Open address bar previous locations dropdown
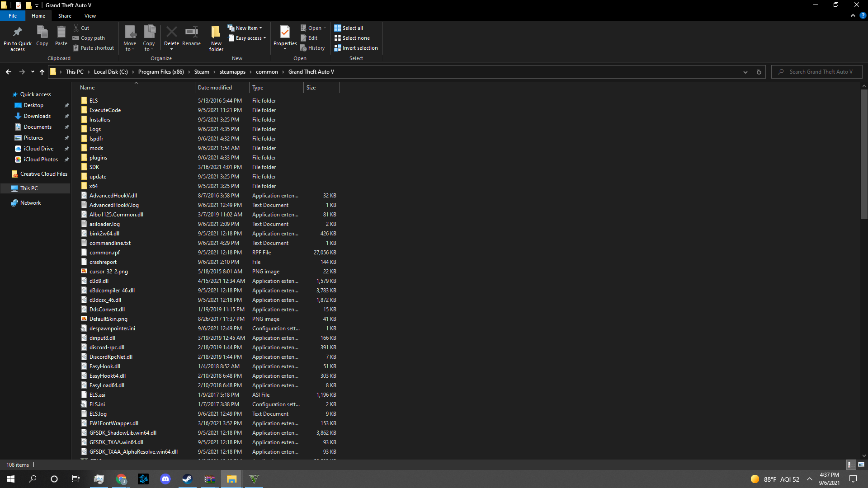The image size is (868, 488). click(x=745, y=72)
